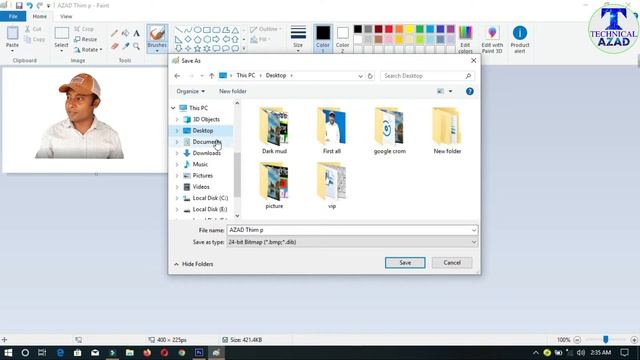640x360 pixels.
Task: Click the Paste icon in Clipboard group
Action: click(x=12, y=33)
